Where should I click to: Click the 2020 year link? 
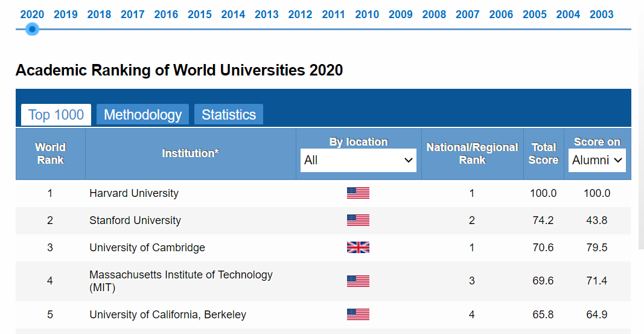[x=32, y=14]
